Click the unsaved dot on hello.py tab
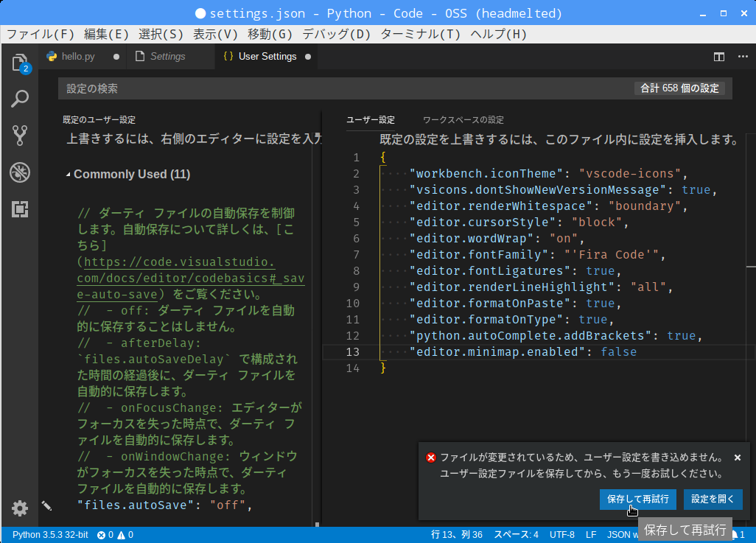 (x=116, y=57)
